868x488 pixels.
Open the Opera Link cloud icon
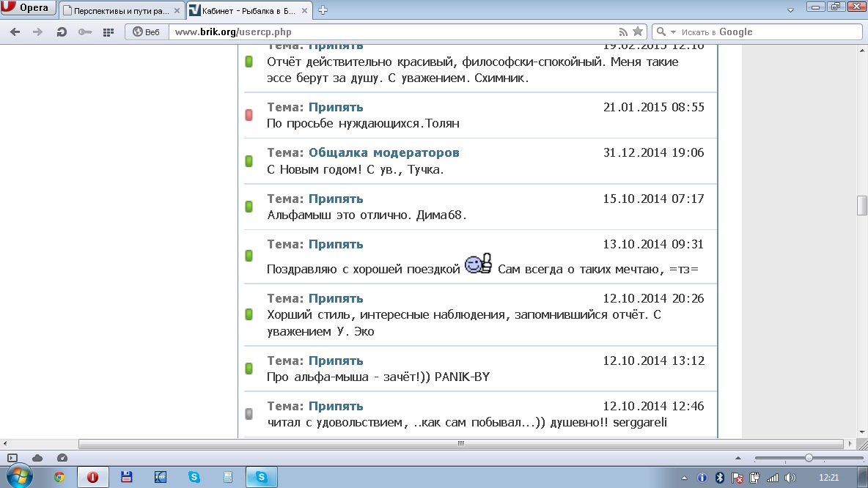(x=37, y=458)
